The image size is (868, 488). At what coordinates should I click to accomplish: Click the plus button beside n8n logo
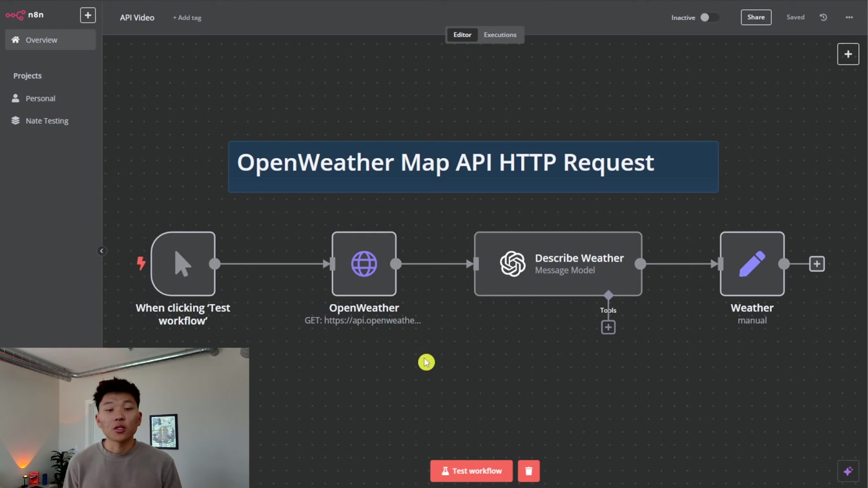coord(88,15)
